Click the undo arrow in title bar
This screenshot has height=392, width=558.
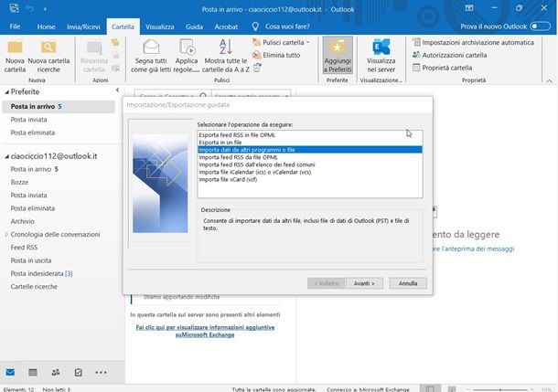(x=30, y=8)
